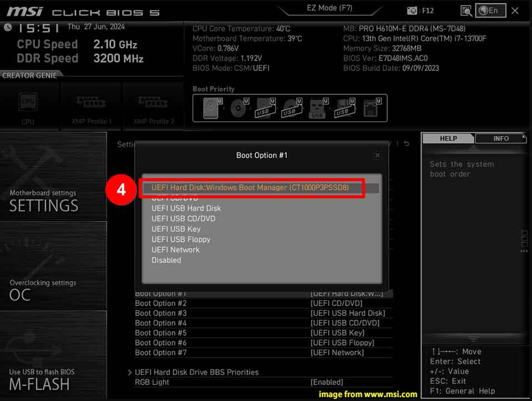Viewport: 532px width, 401px height.
Task: Click the search magnifier icon in the top bar
Action: tap(466, 9)
